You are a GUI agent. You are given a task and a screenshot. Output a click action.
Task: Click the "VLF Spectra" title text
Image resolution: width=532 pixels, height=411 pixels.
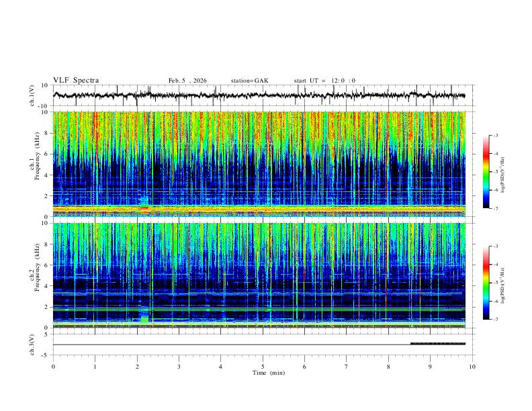click(x=76, y=81)
